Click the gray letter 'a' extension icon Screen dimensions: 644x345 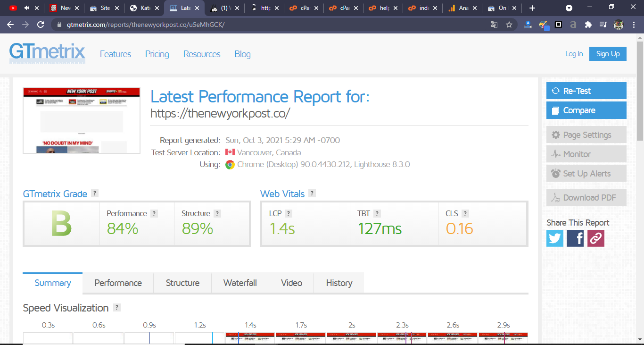click(573, 25)
